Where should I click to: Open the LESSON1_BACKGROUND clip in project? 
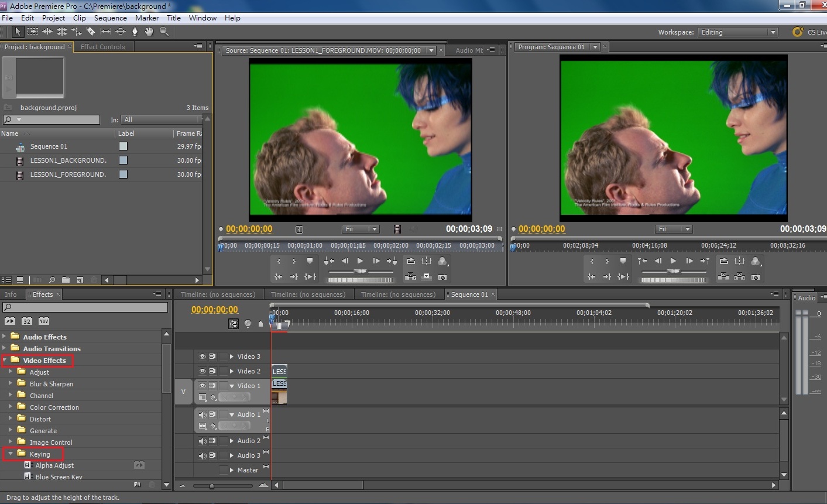click(68, 160)
